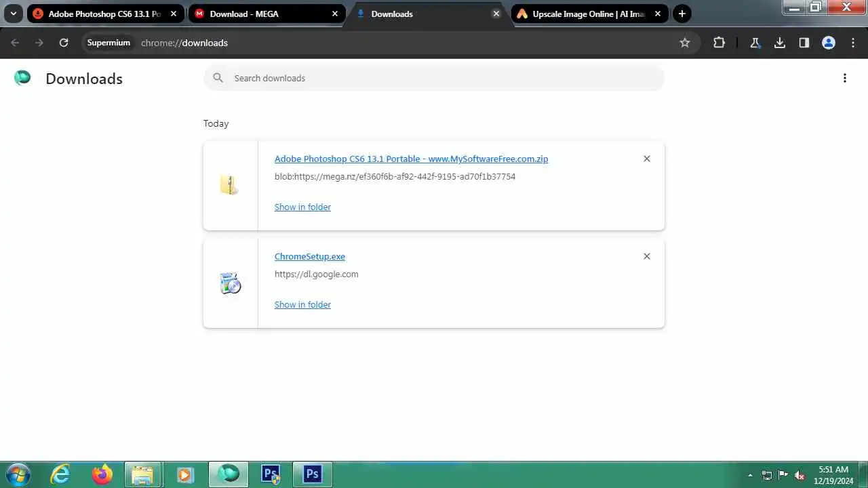Reload the downloads page
The image size is (868, 488).
[64, 43]
